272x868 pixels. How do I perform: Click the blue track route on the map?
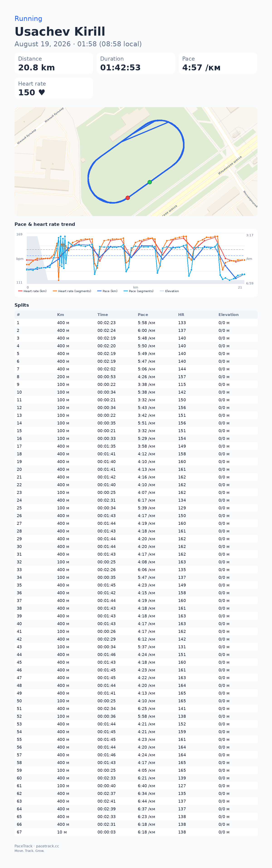183,145
